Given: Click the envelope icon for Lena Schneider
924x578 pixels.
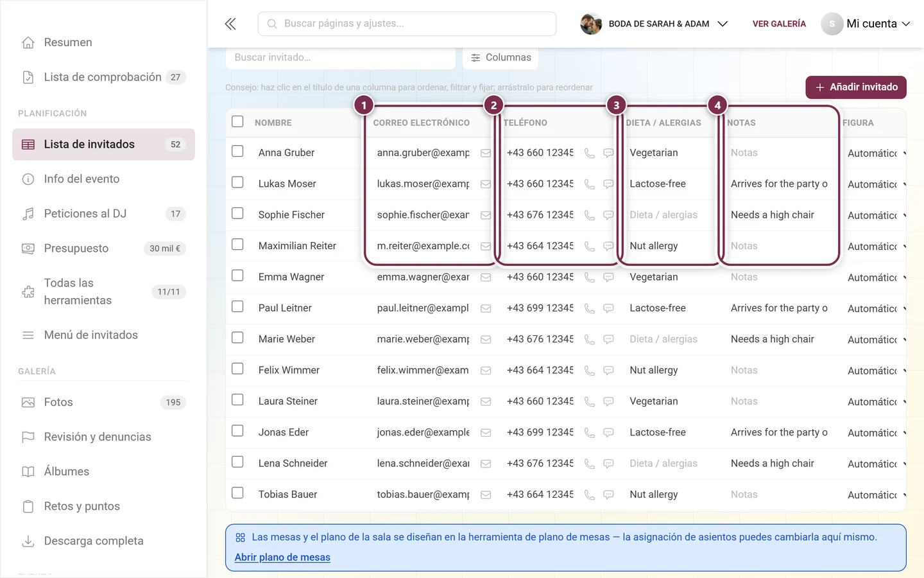Looking at the screenshot, I should (486, 464).
